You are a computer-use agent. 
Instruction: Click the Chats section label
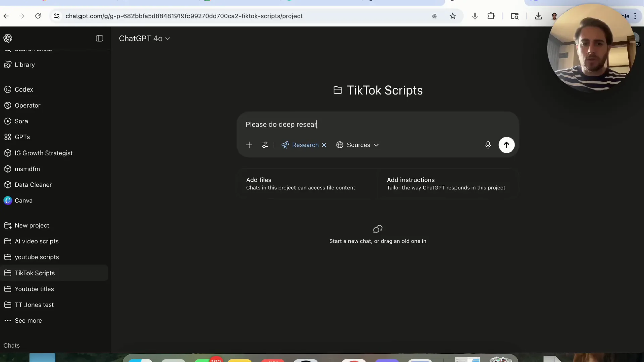point(12,346)
